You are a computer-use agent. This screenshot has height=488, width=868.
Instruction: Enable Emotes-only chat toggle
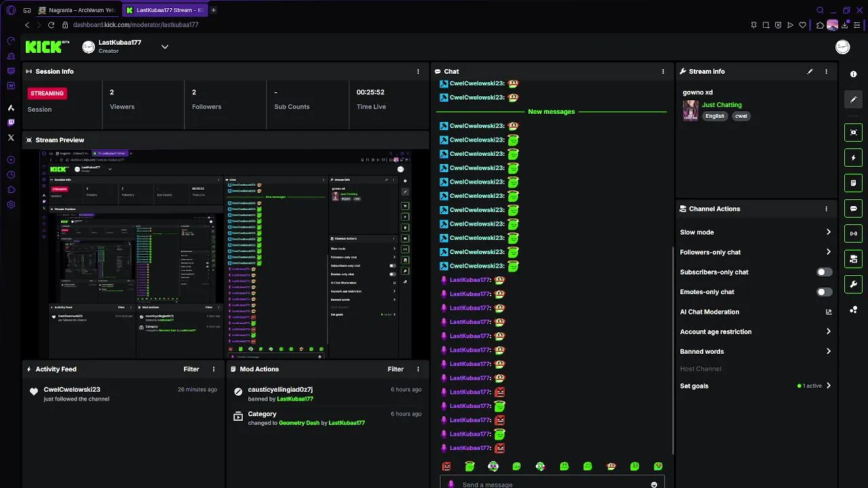click(824, 292)
